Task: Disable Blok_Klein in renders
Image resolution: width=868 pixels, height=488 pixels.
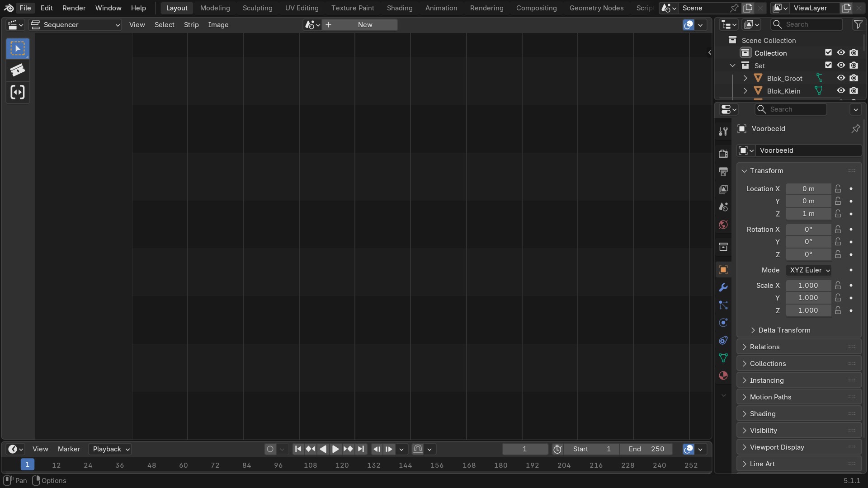Action: click(854, 91)
